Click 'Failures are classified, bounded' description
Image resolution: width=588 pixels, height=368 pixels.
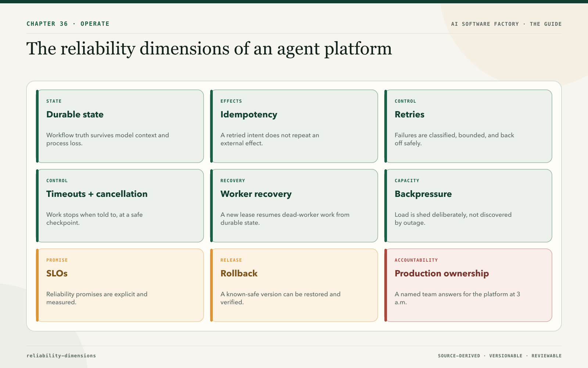tap(454, 139)
